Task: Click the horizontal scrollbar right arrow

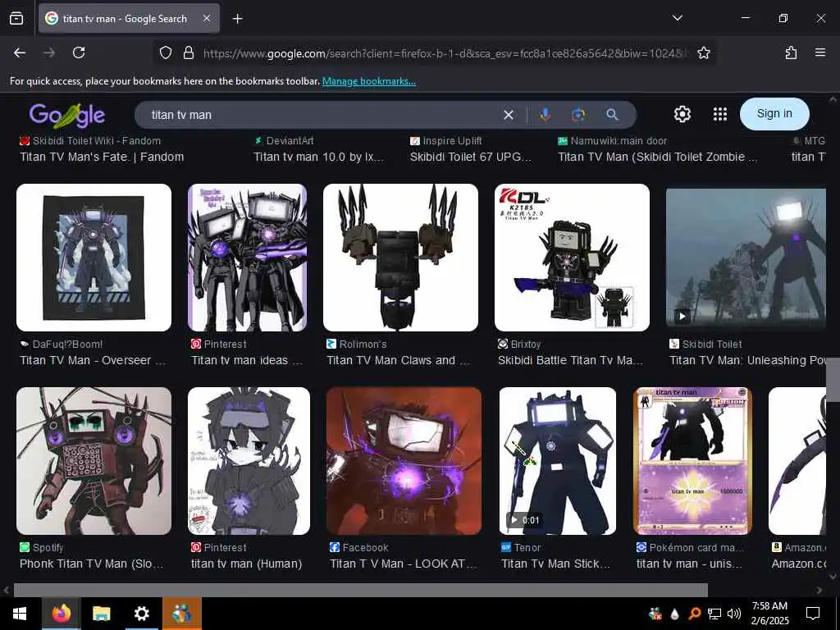Action: [819, 590]
